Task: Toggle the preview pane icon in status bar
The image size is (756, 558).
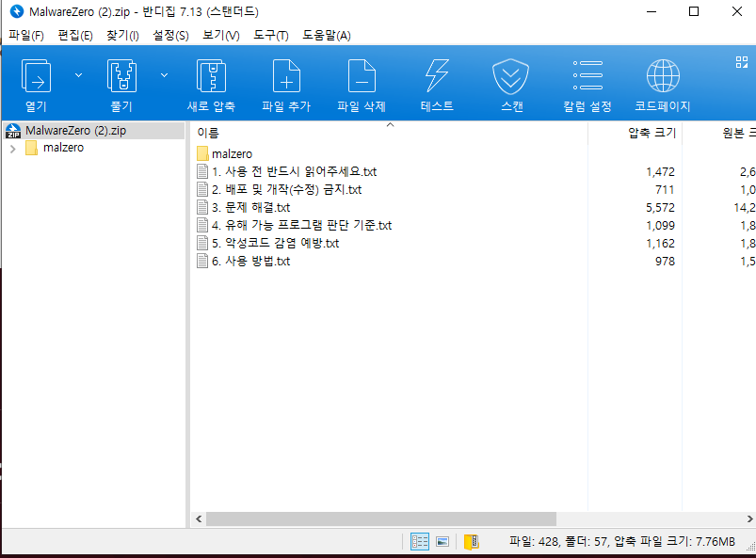Action: coord(442,541)
